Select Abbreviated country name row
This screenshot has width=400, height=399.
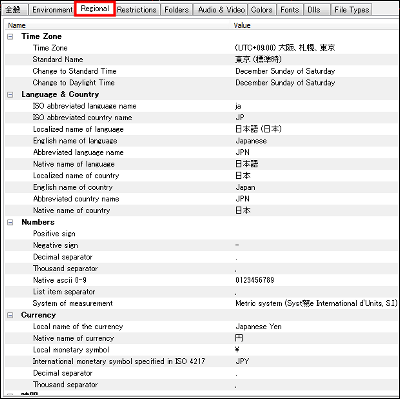coord(202,199)
